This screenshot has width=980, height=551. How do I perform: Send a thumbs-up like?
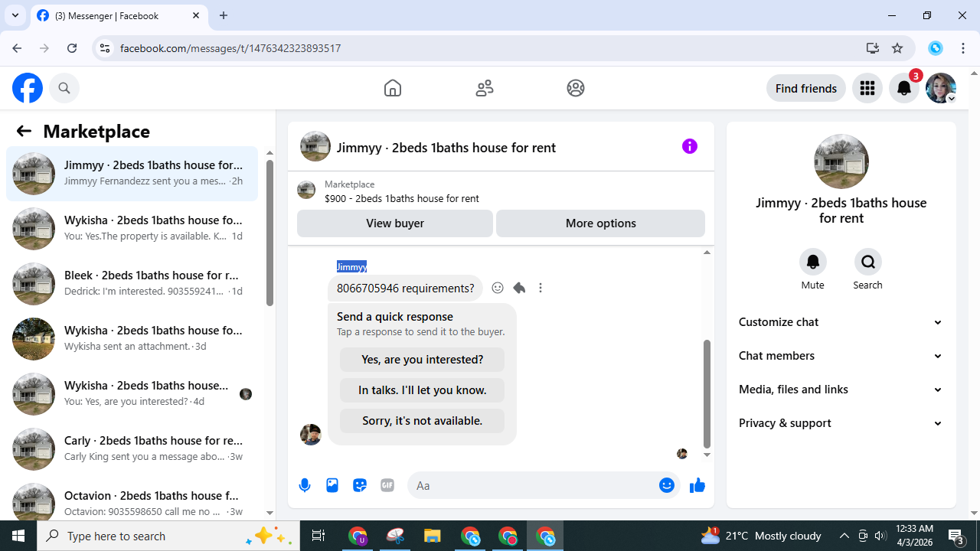(x=697, y=485)
